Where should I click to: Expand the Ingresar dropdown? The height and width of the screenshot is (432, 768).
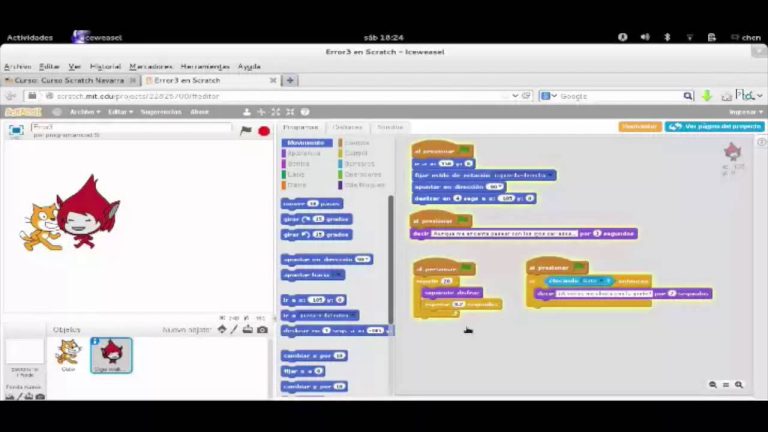coord(746,112)
